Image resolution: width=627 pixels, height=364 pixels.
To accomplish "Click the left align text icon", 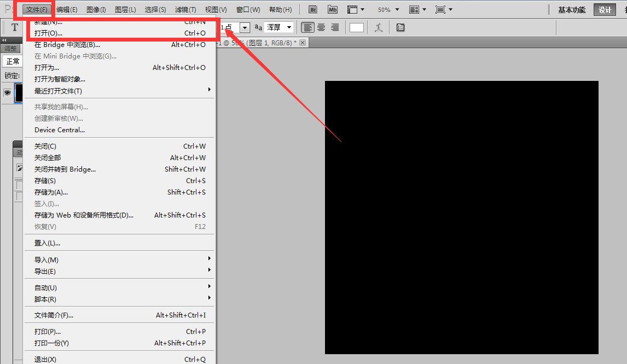I will (309, 27).
